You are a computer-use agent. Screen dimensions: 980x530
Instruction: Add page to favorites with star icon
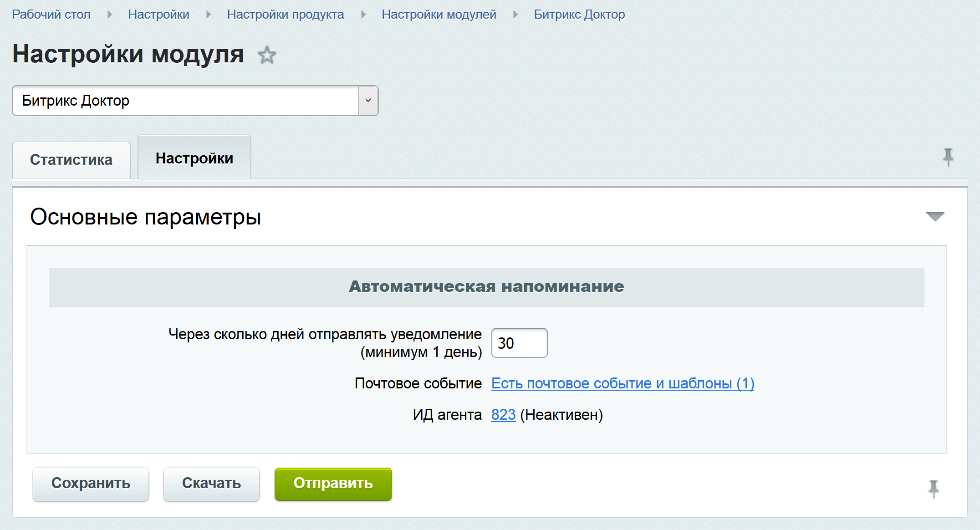(267, 56)
